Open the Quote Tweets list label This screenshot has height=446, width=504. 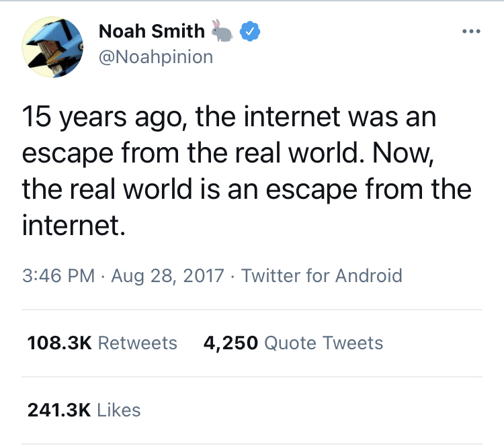coord(324,343)
